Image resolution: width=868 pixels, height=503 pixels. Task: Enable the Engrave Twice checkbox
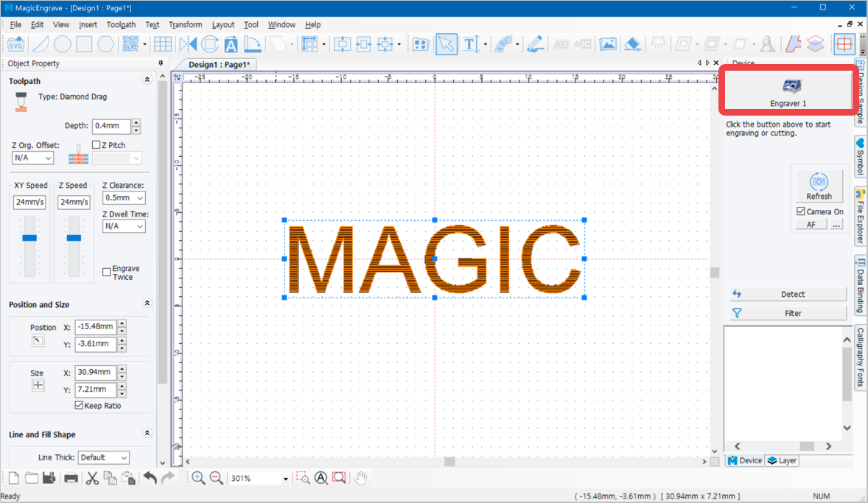pyautogui.click(x=106, y=272)
